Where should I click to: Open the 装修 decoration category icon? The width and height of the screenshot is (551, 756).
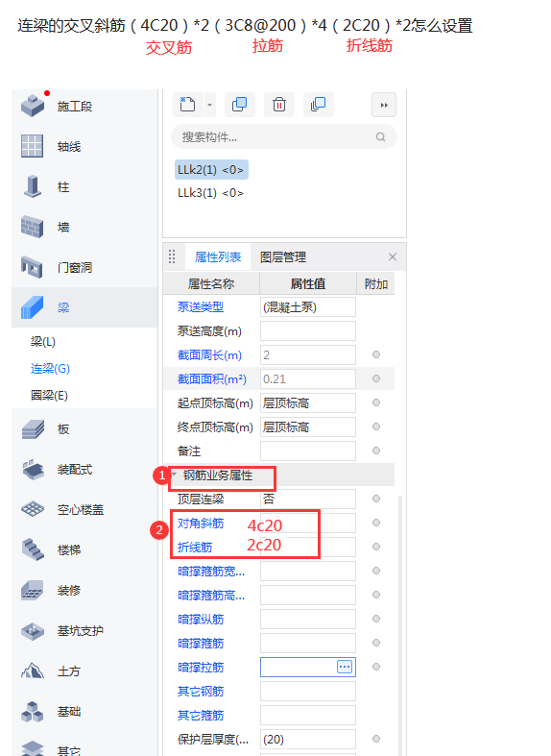coord(33,590)
